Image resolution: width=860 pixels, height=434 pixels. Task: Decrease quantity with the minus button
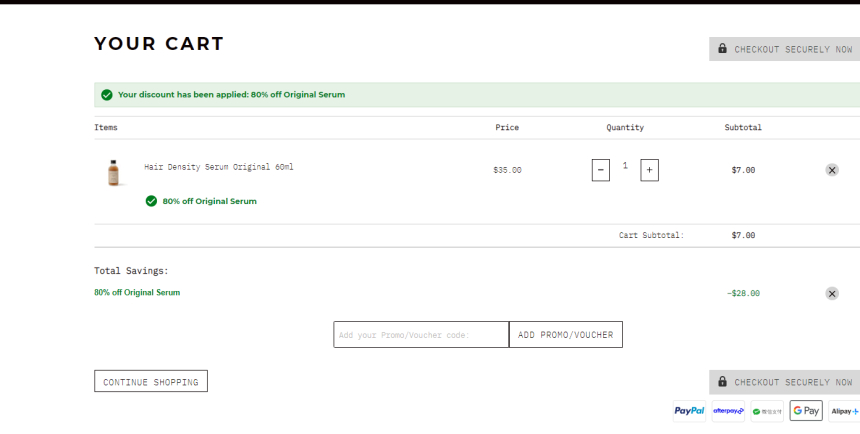(601, 170)
